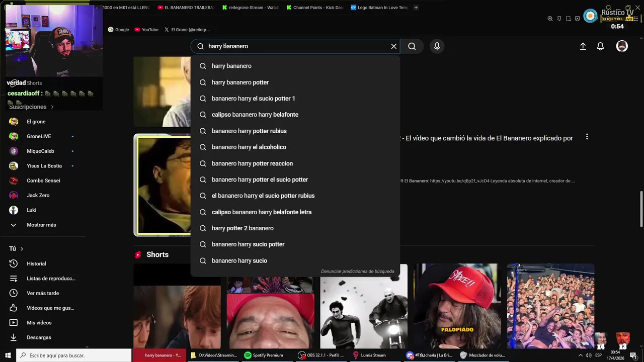Open the video title about El Bananero
644x362 pixels.
(487, 138)
